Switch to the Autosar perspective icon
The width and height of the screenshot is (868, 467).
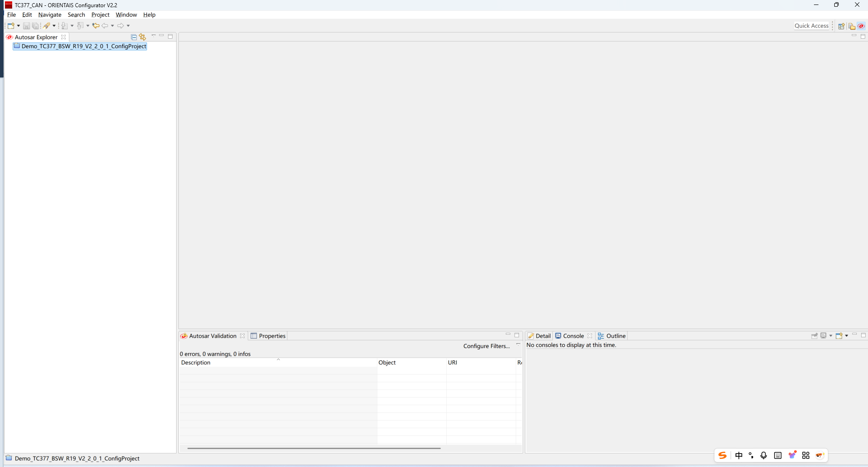[861, 26]
